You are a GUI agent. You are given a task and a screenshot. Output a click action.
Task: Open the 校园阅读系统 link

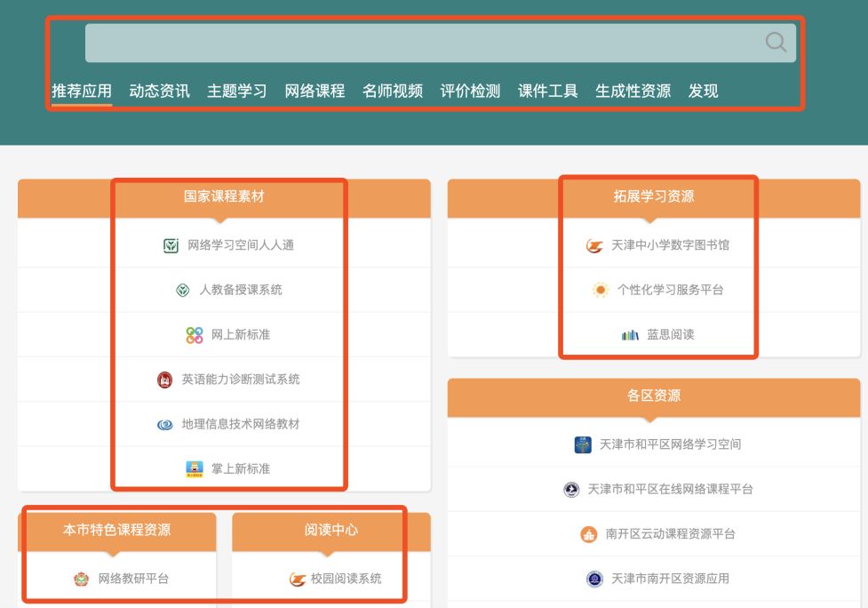click(x=346, y=579)
